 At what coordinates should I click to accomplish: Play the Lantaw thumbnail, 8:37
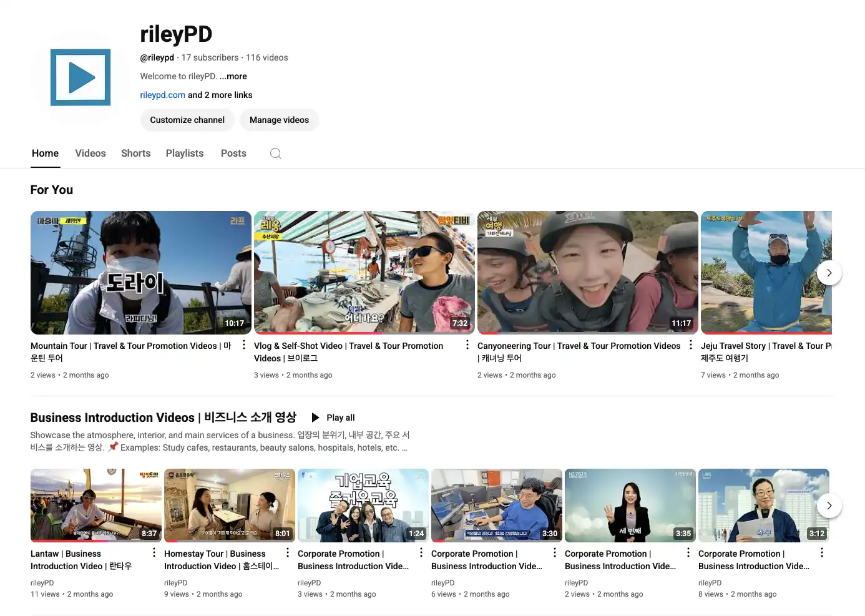[96, 506]
